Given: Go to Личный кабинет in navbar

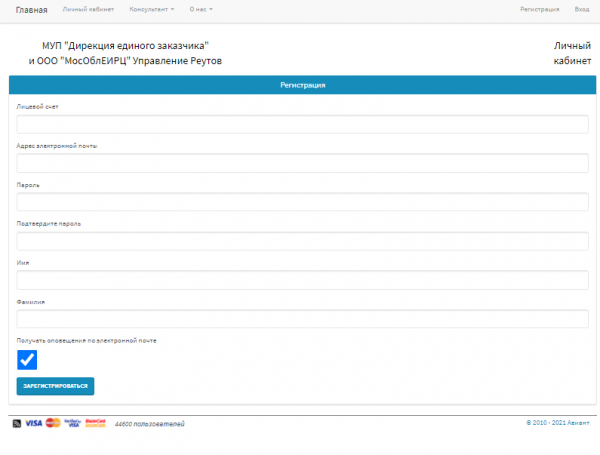Looking at the screenshot, I should 88,9.
